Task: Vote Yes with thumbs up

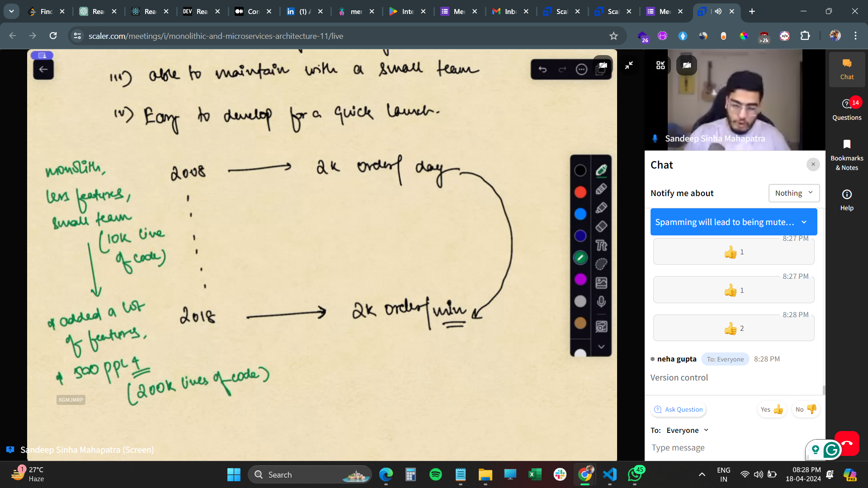Action: [x=772, y=409]
